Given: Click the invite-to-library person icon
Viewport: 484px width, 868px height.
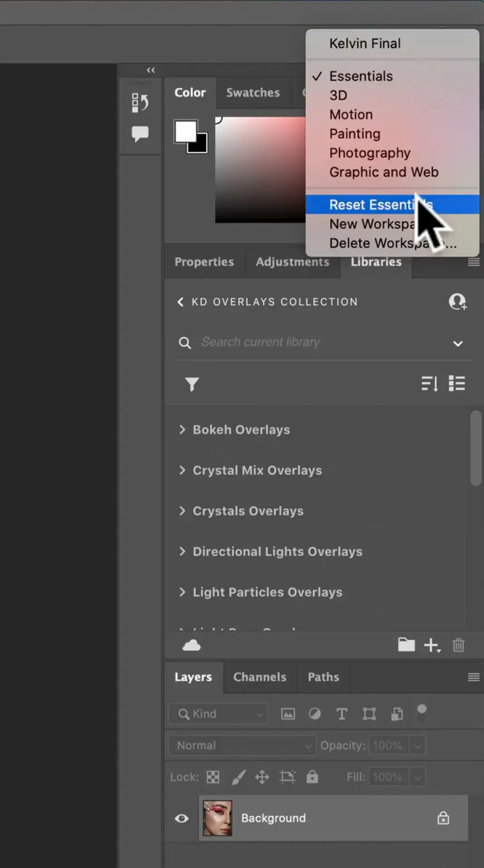Looking at the screenshot, I should [458, 302].
